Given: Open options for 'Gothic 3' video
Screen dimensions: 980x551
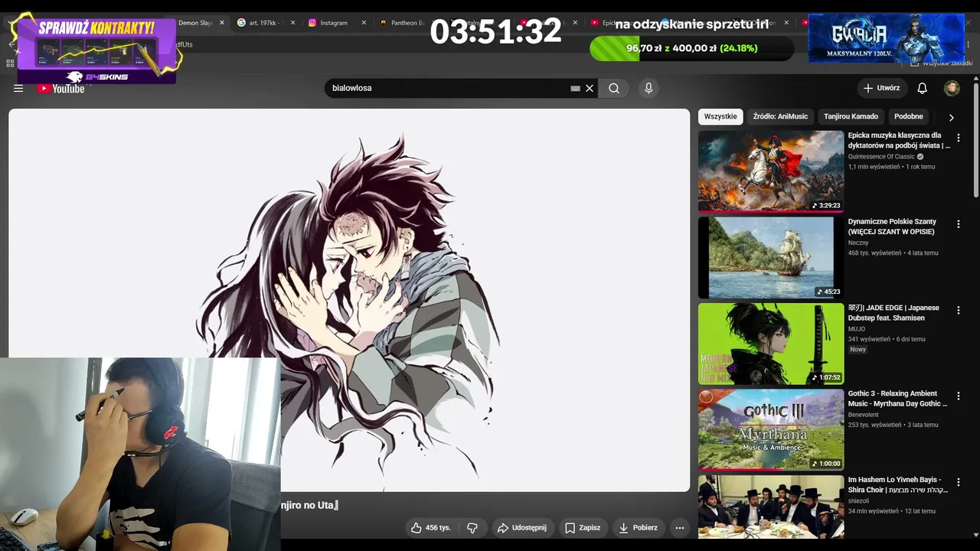Looking at the screenshot, I should pos(958,396).
